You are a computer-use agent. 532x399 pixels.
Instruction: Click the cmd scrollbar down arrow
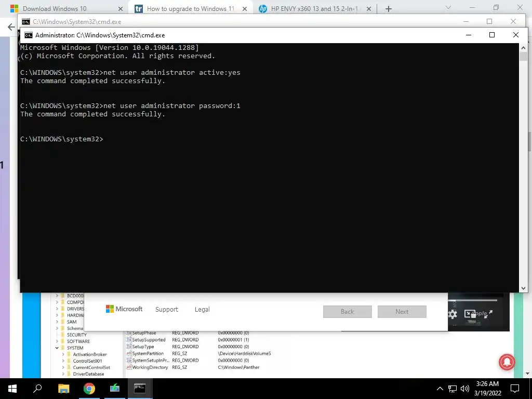[523, 288]
